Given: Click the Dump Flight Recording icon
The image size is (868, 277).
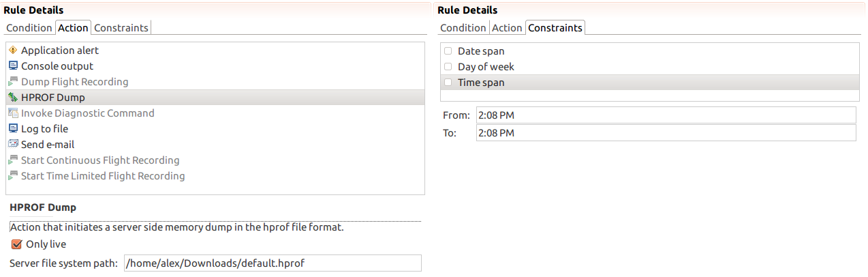Looking at the screenshot, I should [13, 82].
